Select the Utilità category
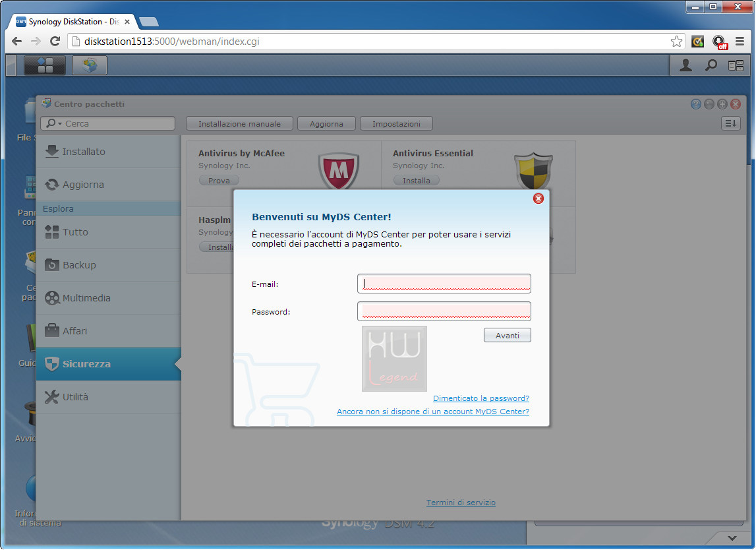756x550 pixels. 109,397
